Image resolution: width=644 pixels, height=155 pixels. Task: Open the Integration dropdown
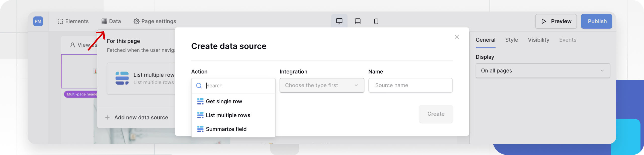(322, 85)
